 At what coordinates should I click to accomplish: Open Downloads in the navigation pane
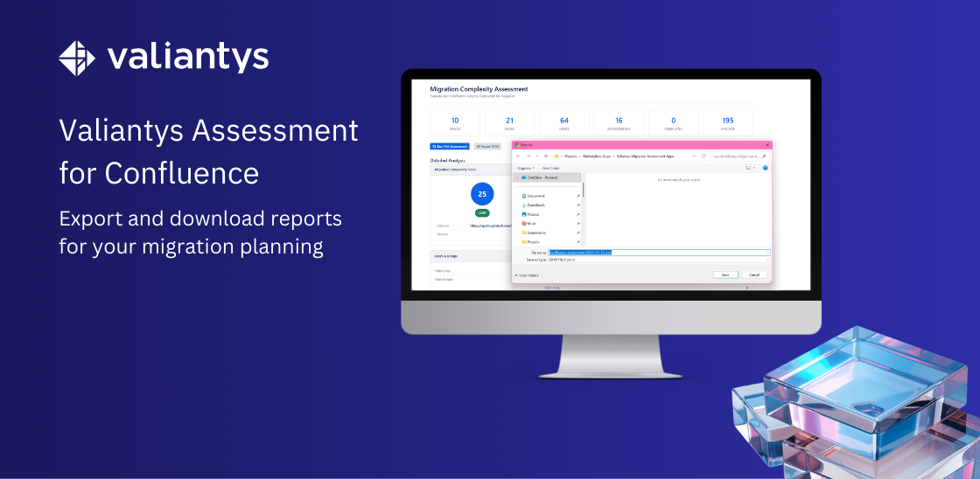(x=533, y=205)
